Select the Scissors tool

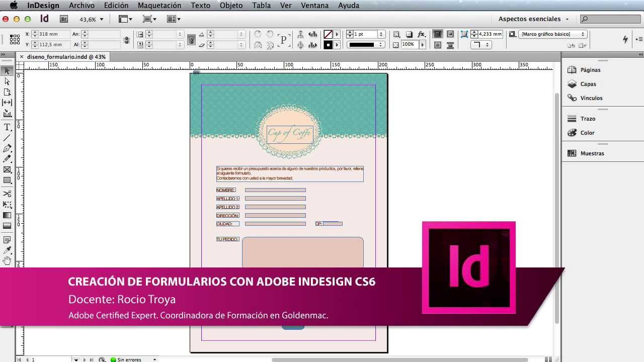click(7, 194)
